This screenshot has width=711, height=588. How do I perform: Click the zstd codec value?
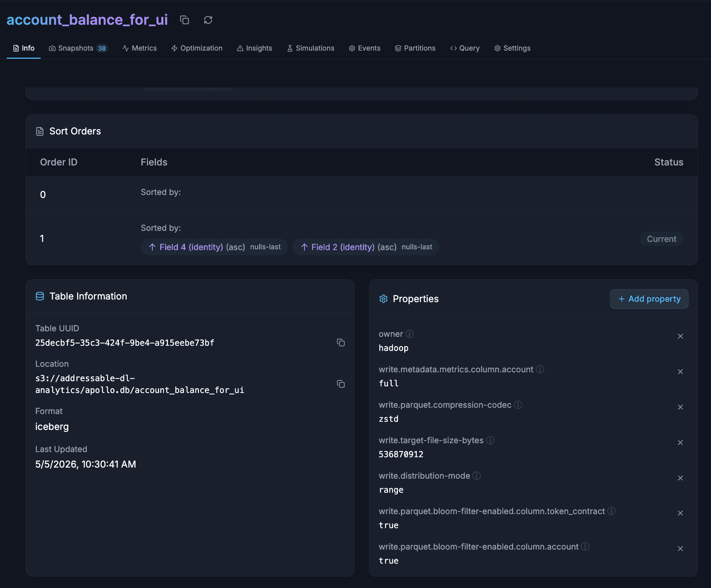pyautogui.click(x=388, y=419)
